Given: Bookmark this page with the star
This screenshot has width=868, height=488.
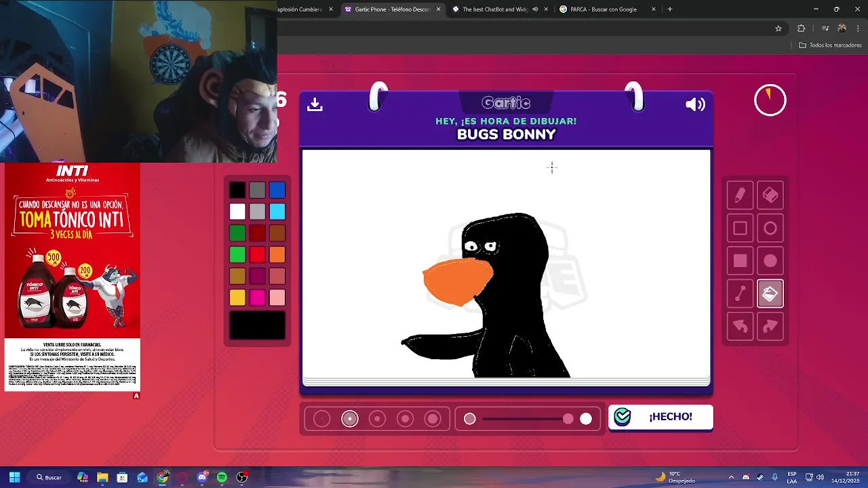Looking at the screenshot, I should (778, 28).
